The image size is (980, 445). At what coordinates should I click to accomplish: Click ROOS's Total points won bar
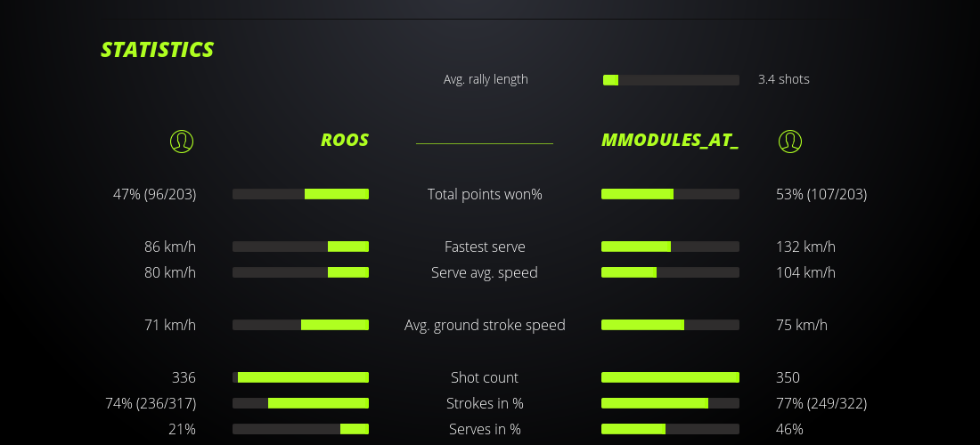300,194
